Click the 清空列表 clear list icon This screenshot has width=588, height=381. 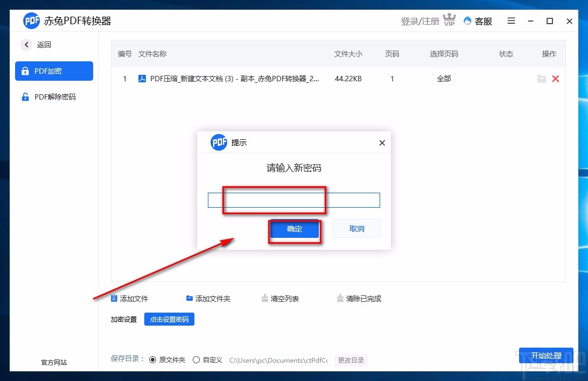[x=265, y=298]
